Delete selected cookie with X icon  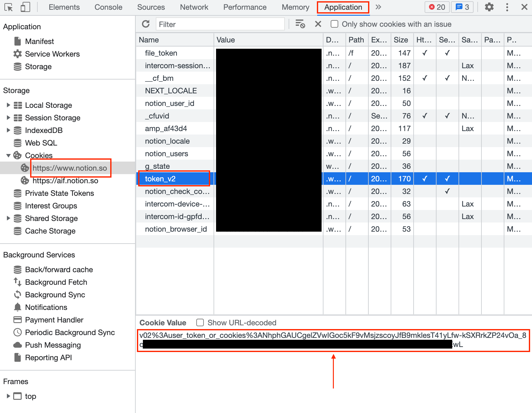coord(318,24)
